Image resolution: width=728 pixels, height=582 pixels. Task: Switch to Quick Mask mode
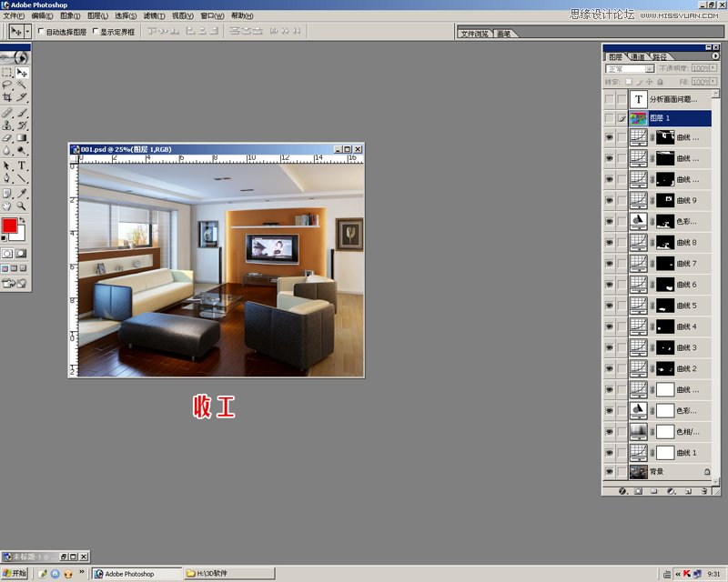[x=21, y=254]
